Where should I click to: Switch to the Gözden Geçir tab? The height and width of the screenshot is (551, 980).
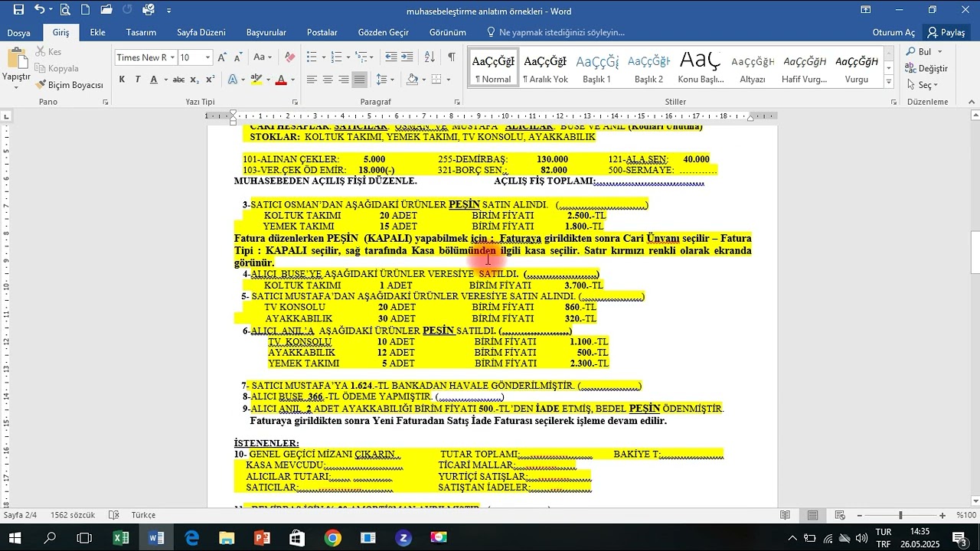click(383, 32)
